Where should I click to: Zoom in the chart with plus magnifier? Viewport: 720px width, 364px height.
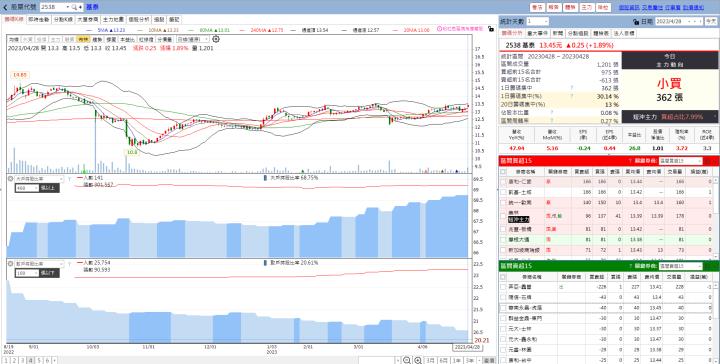[418, 360]
